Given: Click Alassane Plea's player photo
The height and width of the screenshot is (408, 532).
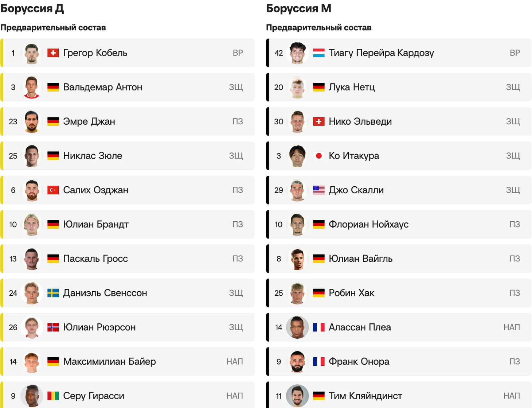Looking at the screenshot, I should click(x=297, y=327).
